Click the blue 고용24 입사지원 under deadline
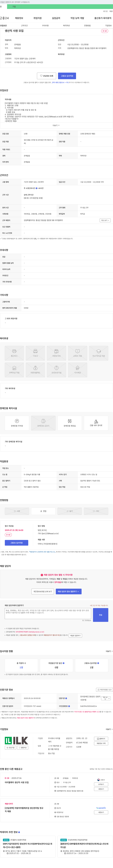This screenshot has width=113, height=868. click(16, 543)
